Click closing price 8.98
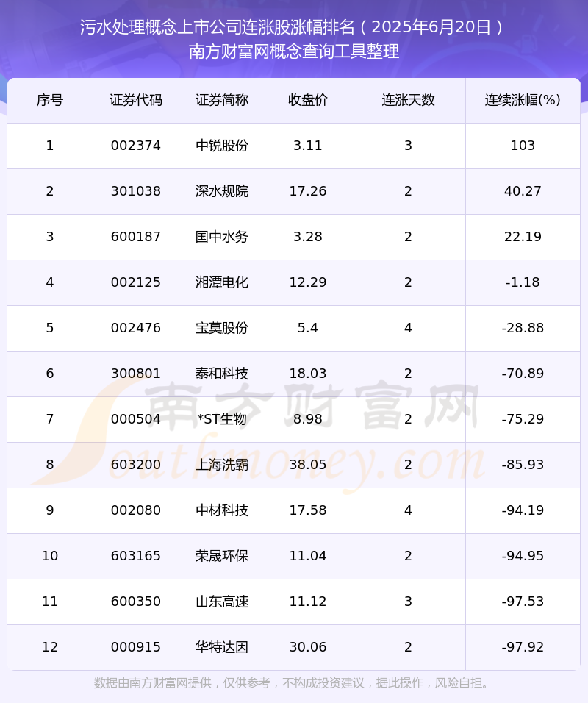Screen dimensions: 588x703 (x=308, y=419)
